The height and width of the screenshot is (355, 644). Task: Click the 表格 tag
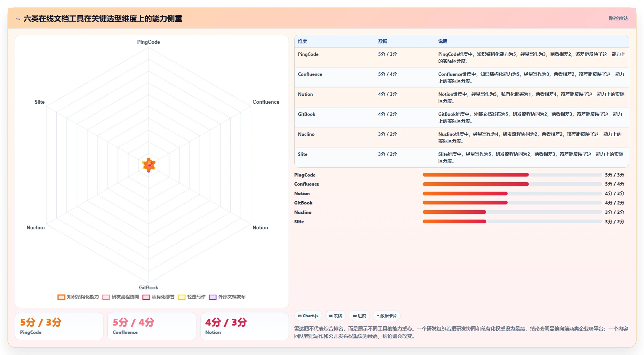point(335,316)
